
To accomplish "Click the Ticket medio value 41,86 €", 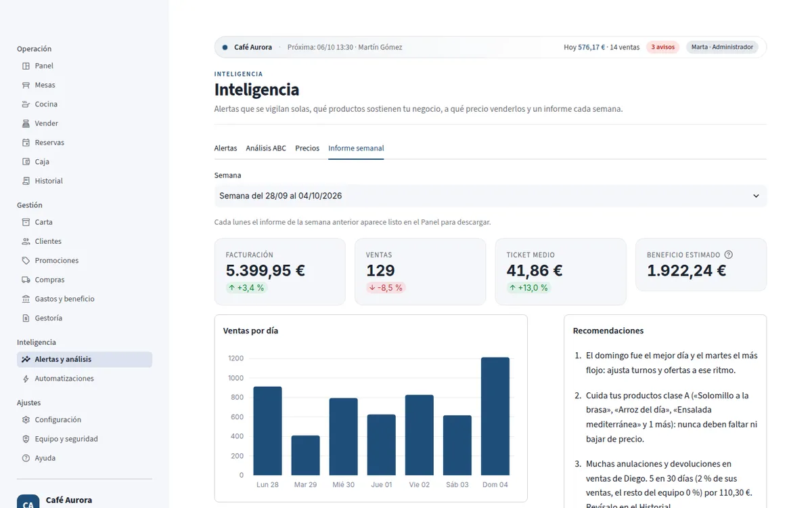I will tap(535, 271).
